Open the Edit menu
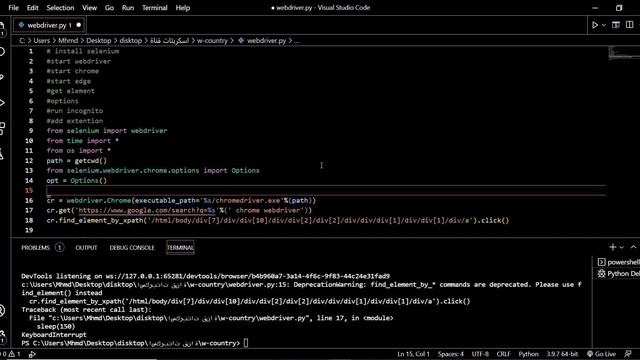This screenshot has width=640, height=360. coord(33,8)
